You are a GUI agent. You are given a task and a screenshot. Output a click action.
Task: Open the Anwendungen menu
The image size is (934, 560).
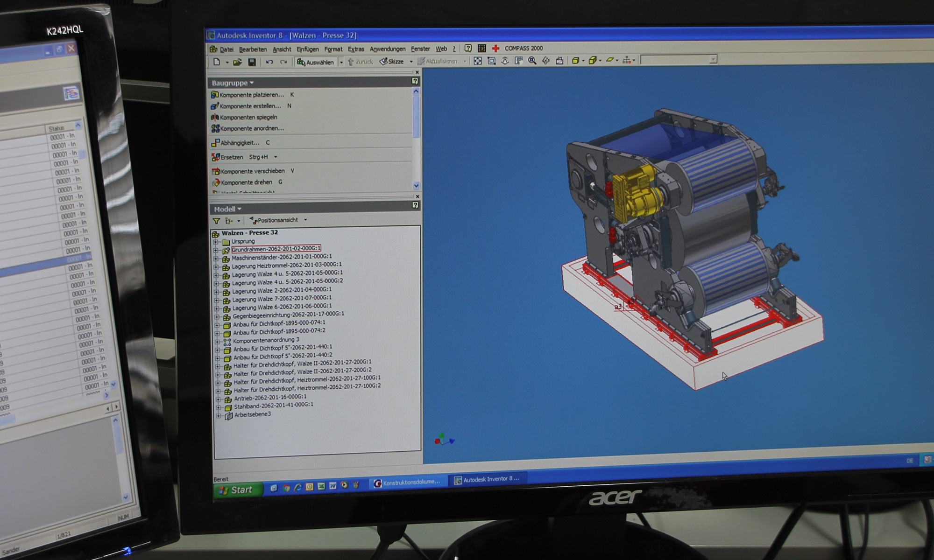click(x=388, y=49)
